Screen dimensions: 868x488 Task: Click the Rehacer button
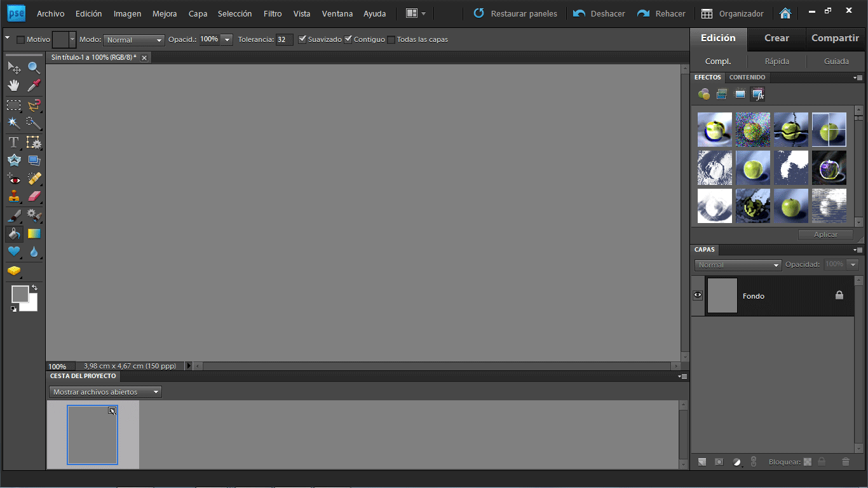pos(661,13)
